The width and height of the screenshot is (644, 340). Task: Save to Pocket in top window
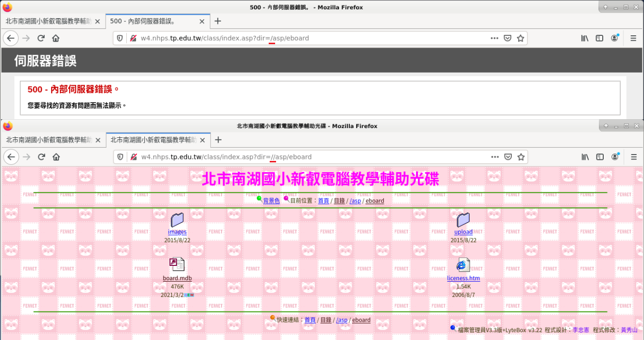point(508,38)
